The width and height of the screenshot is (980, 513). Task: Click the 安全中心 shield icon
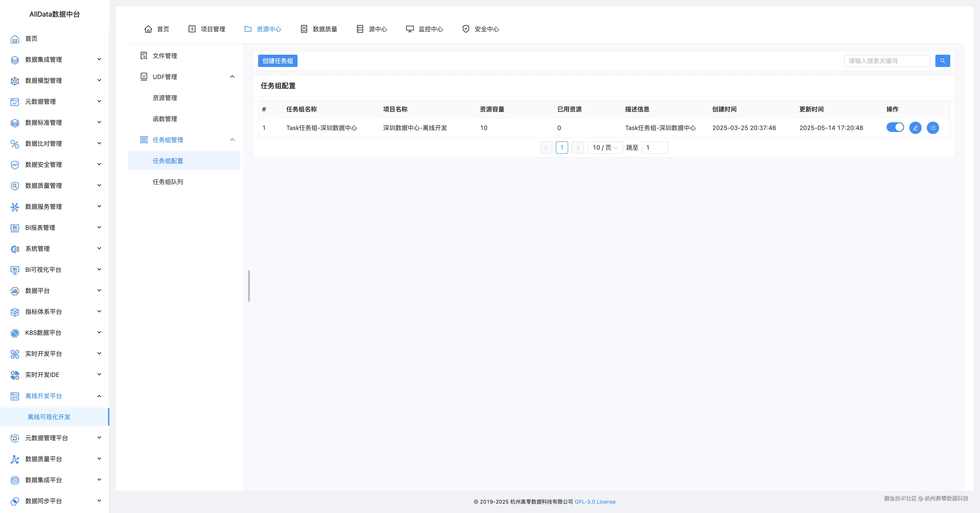tap(465, 29)
